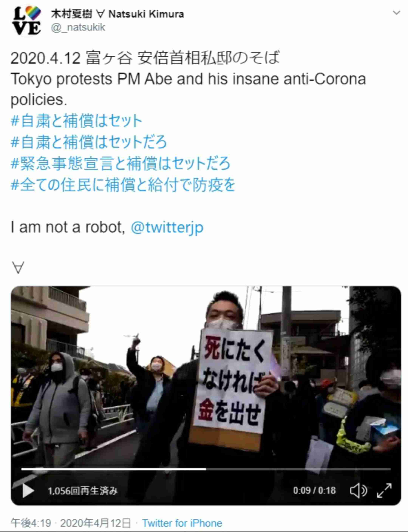This screenshot has height=532, width=408.
Task: Open the @twitterjp mention
Action: coord(167,228)
